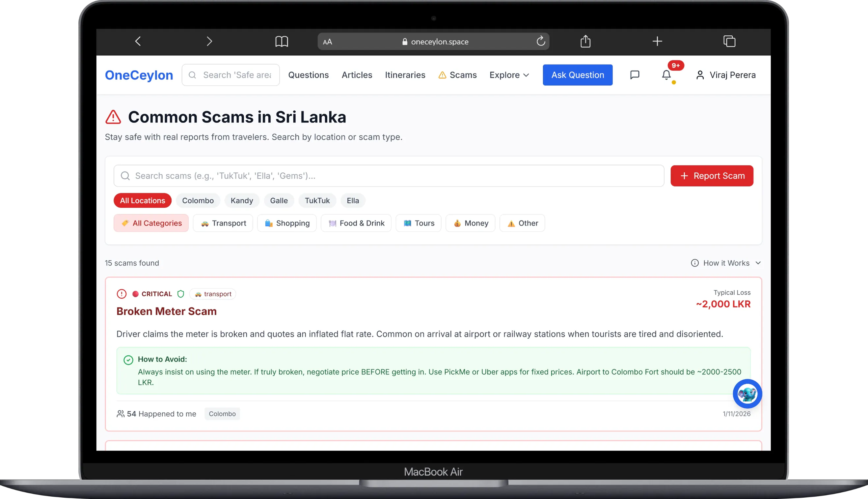
Task: Filter scams by TukTuk chip
Action: [x=317, y=200]
